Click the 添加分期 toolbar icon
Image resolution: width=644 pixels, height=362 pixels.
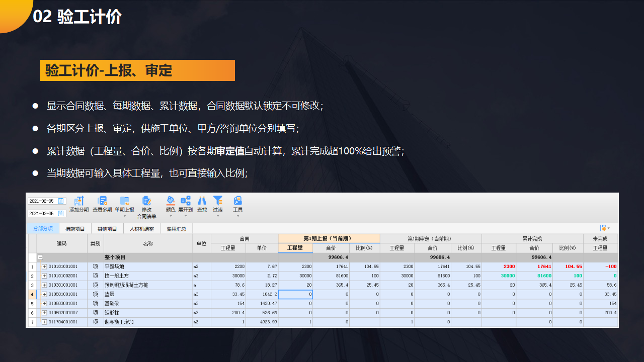click(79, 201)
